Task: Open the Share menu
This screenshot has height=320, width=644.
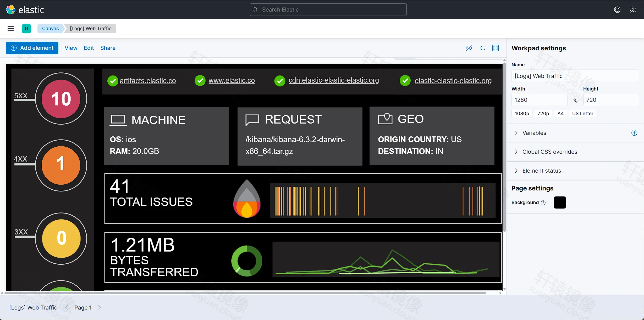Action: (x=108, y=48)
